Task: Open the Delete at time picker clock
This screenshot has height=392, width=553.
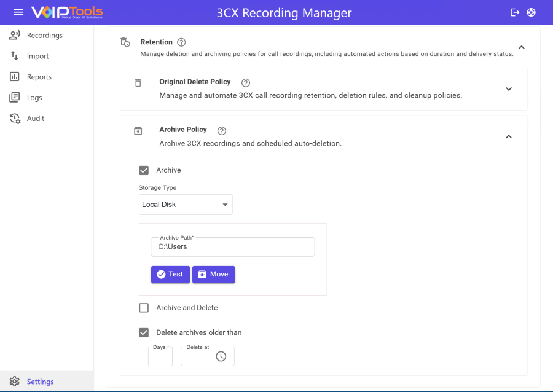Action: coord(221,356)
